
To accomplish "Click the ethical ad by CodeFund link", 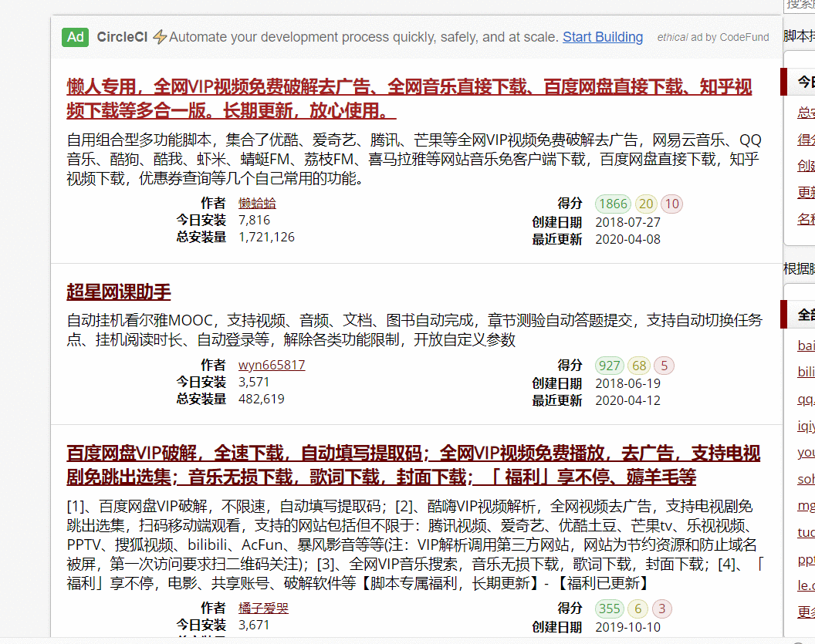I will [712, 37].
